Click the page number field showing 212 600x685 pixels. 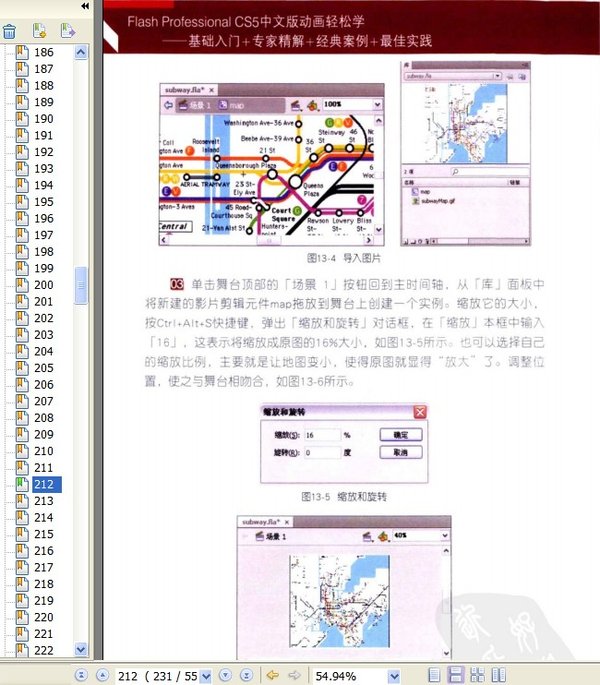tap(157, 676)
